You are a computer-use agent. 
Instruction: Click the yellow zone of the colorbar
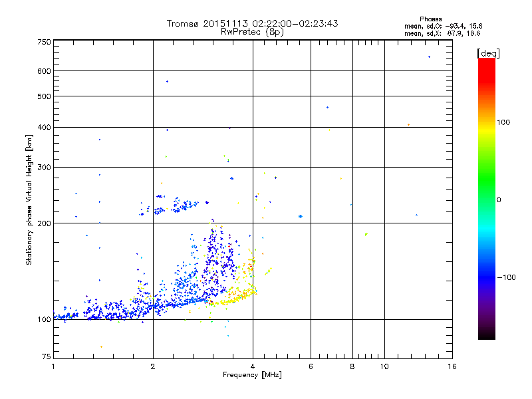(487, 130)
